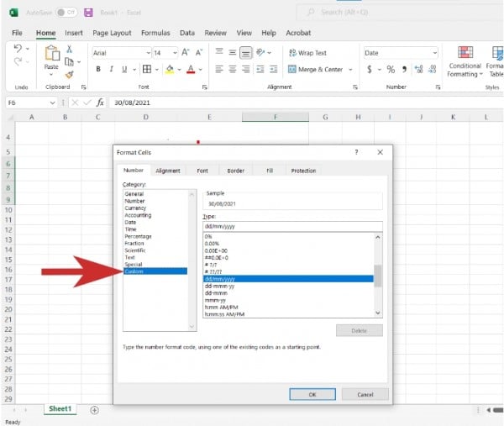
Task: Click the Insert Function fx icon
Action: click(x=100, y=103)
